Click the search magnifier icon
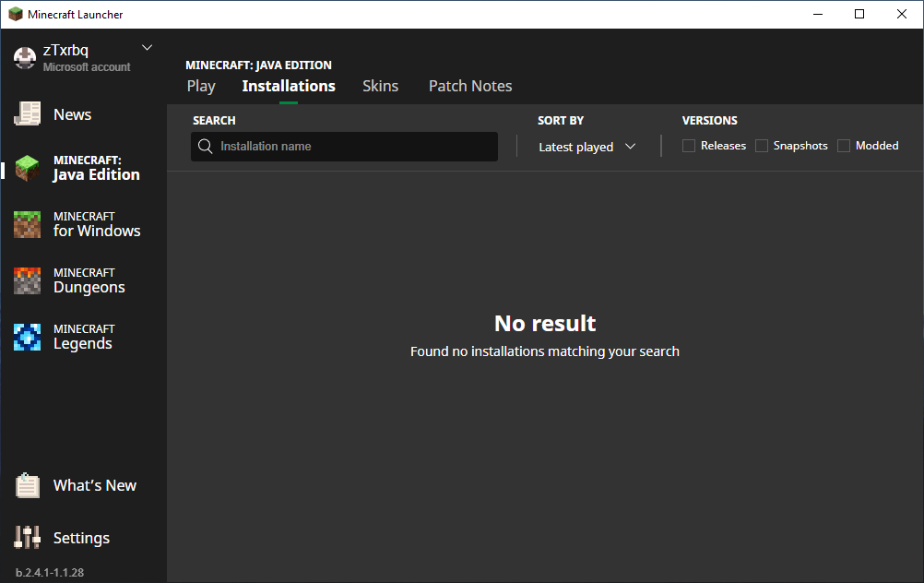This screenshot has width=924, height=583. click(x=205, y=146)
